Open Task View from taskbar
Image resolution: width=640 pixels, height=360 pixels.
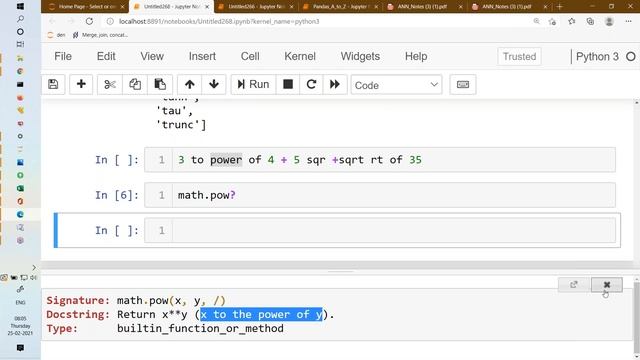(20, 44)
